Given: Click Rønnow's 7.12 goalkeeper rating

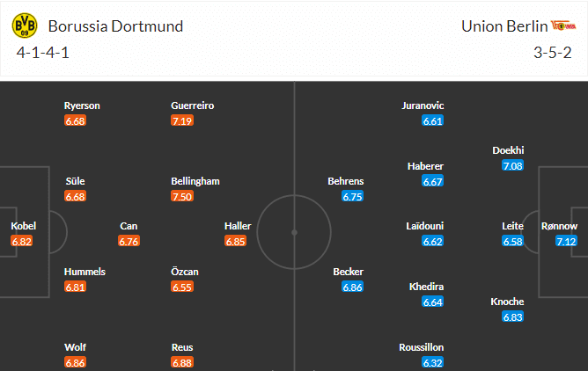Looking at the screenshot, I should 566,241.
